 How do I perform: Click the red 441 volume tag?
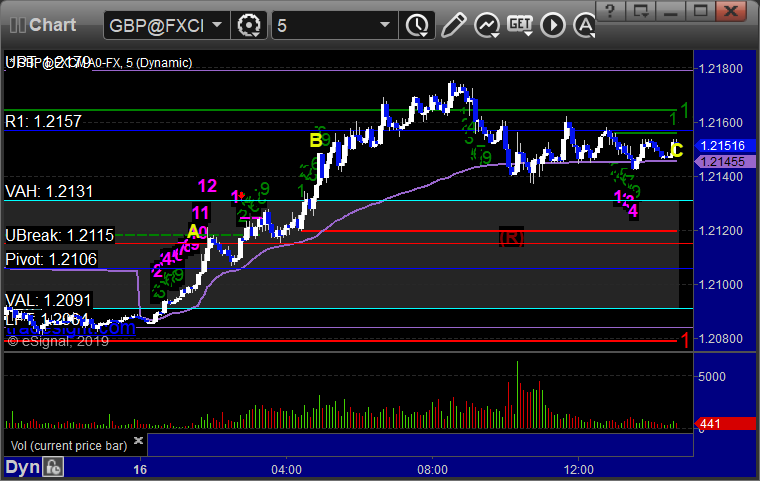click(725, 424)
